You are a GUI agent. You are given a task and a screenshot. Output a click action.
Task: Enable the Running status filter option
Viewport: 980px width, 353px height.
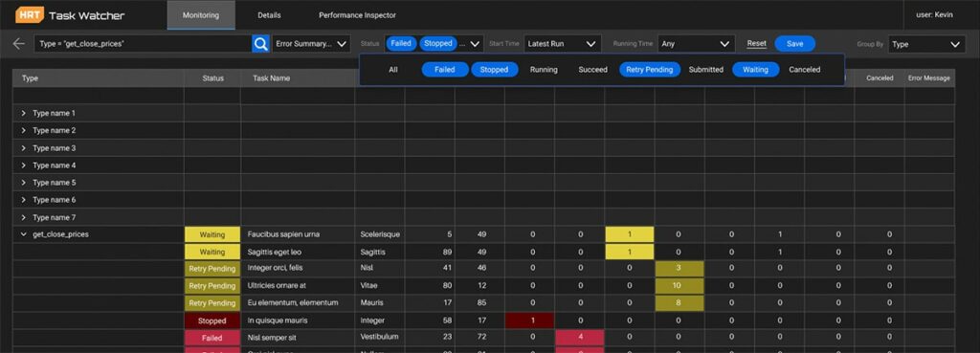[544, 70]
